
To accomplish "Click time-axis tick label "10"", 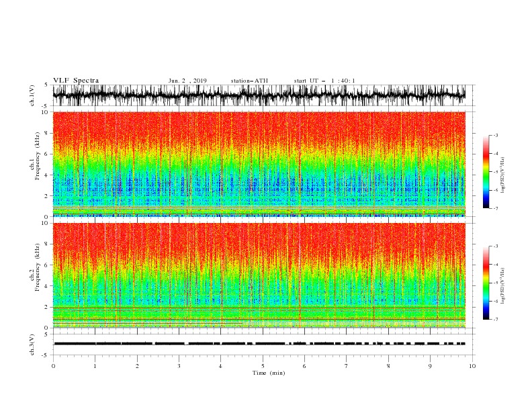I will (472, 366).
